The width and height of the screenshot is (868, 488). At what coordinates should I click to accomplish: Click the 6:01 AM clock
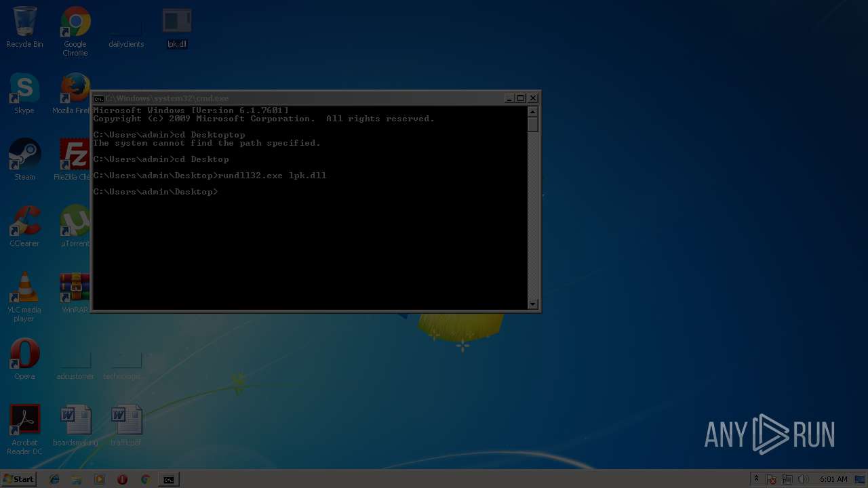tap(833, 479)
